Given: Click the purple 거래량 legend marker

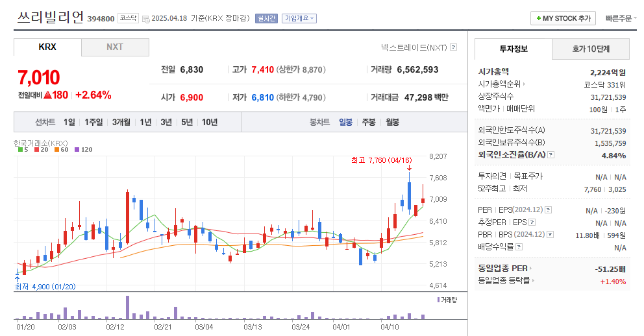Looking at the screenshot, I should (x=439, y=300).
